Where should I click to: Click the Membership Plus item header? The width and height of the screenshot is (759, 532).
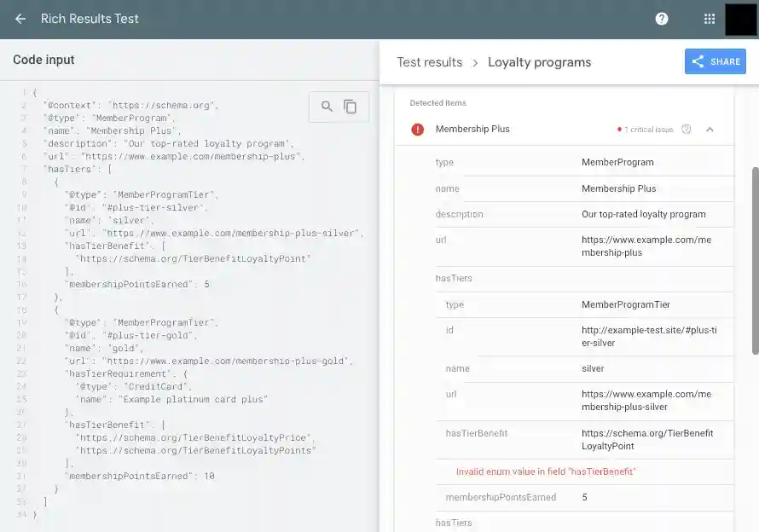point(472,130)
